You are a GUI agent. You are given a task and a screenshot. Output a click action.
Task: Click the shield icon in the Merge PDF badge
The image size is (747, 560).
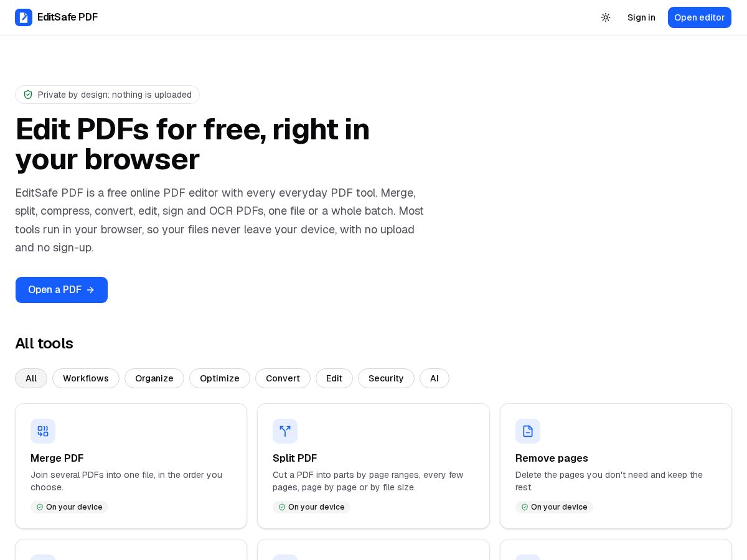pyautogui.click(x=40, y=507)
